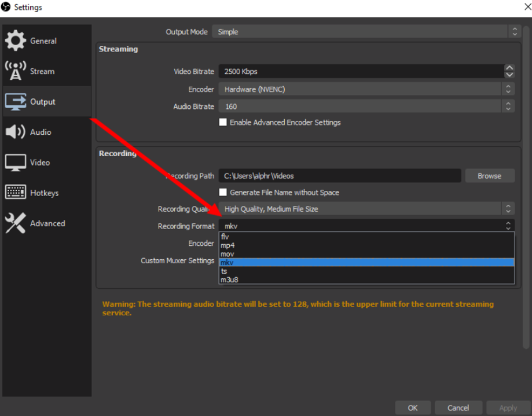Open General settings gear icon
The image size is (532, 416).
pyautogui.click(x=15, y=41)
